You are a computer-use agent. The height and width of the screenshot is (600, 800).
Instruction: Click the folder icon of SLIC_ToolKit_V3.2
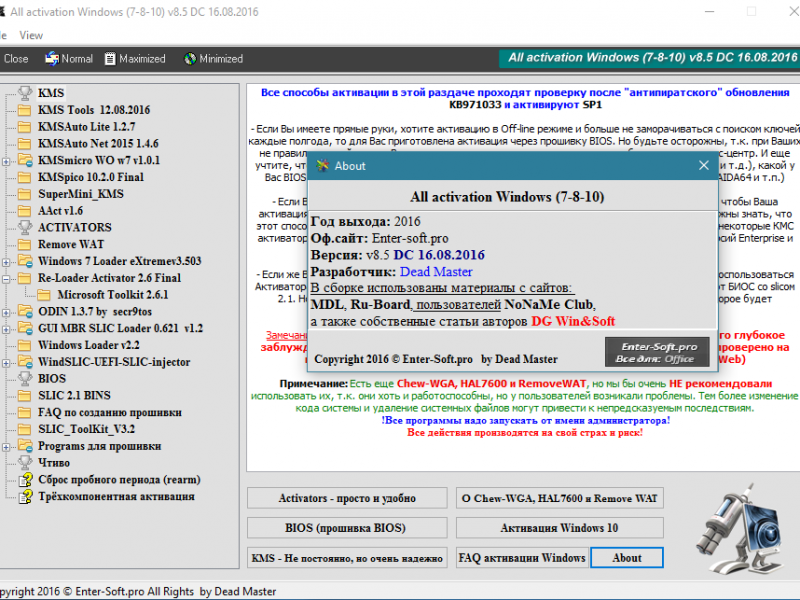24,429
